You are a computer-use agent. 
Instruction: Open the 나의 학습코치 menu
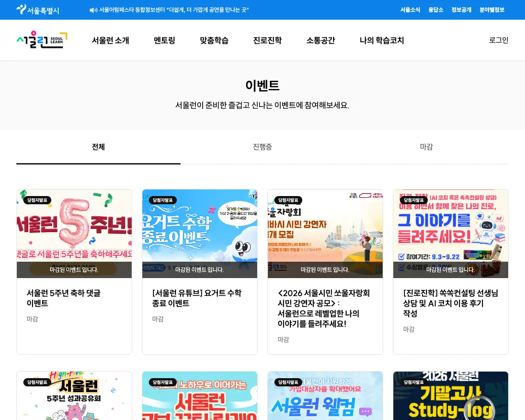click(382, 40)
